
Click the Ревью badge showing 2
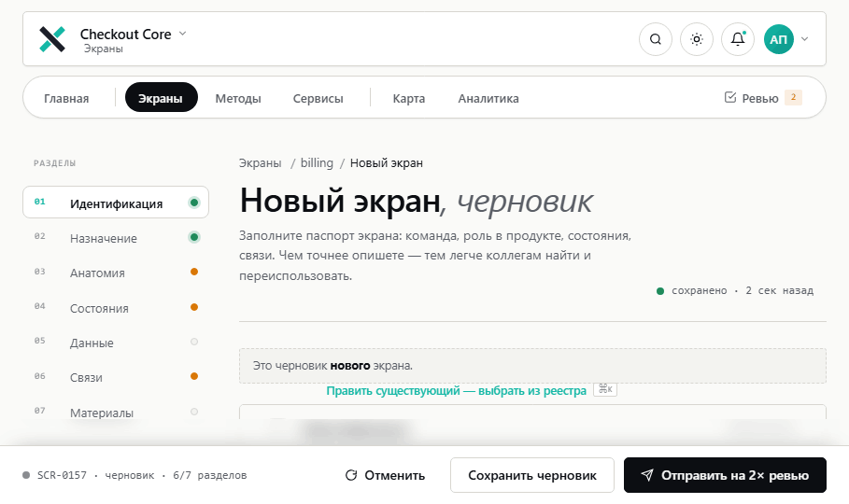click(x=793, y=97)
